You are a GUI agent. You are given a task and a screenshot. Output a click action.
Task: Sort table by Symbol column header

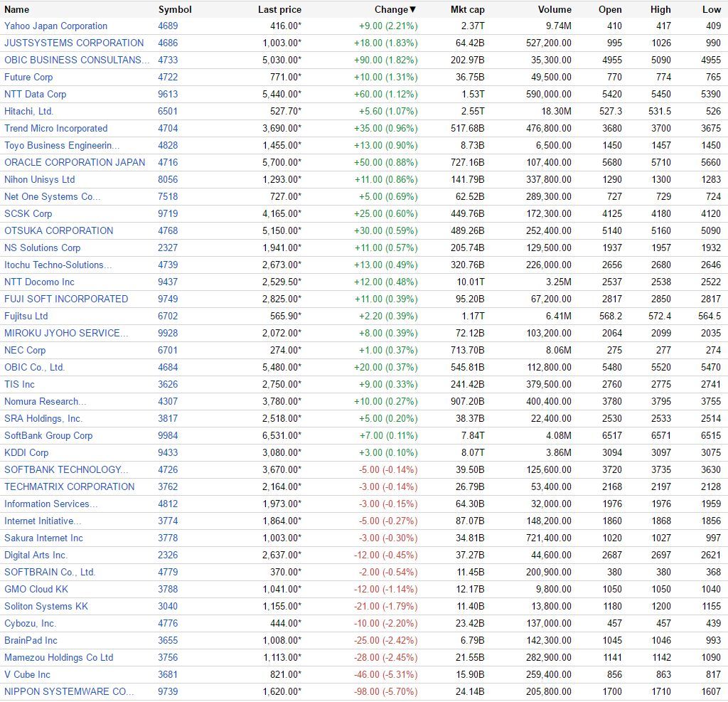[x=175, y=9]
